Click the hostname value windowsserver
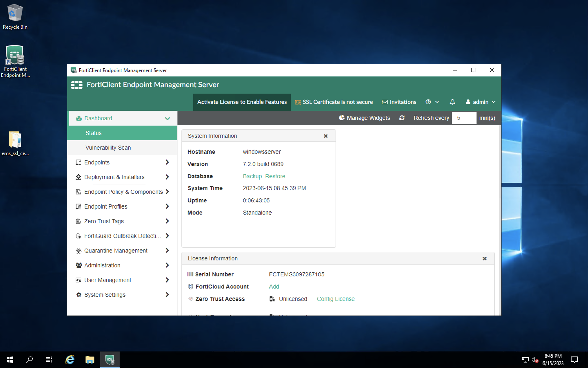 pos(262,152)
